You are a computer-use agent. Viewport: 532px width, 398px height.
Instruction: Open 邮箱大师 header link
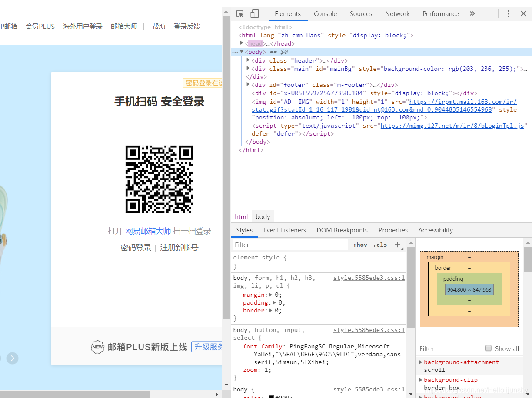[124, 26]
